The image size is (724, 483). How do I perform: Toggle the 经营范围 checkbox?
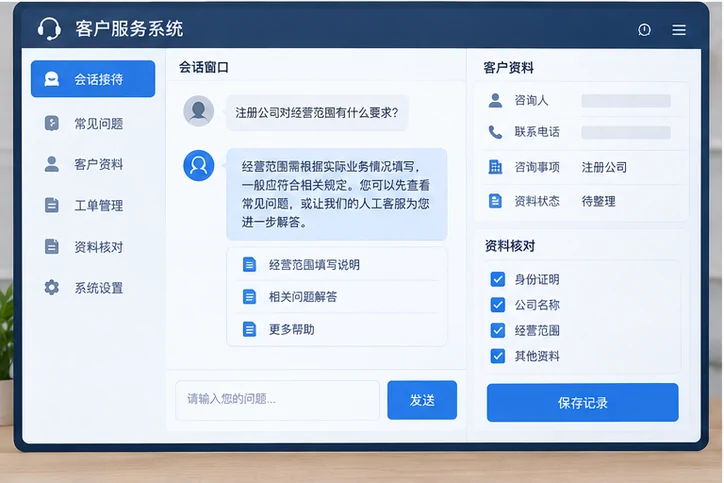point(497,330)
